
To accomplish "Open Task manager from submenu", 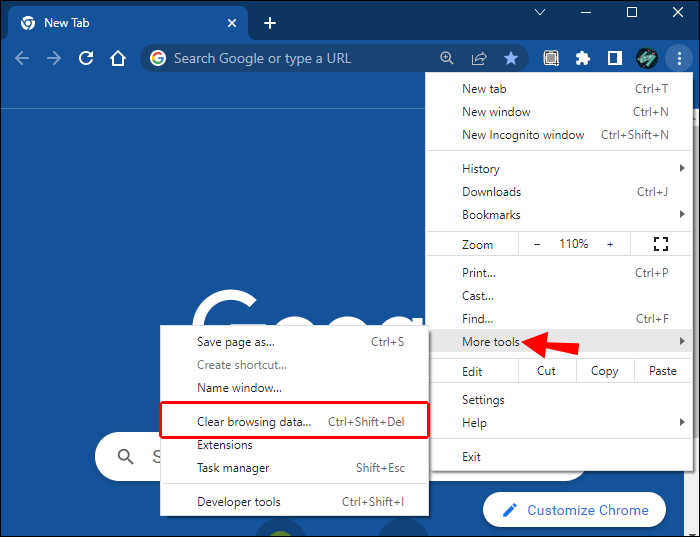I will pyautogui.click(x=295, y=468).
